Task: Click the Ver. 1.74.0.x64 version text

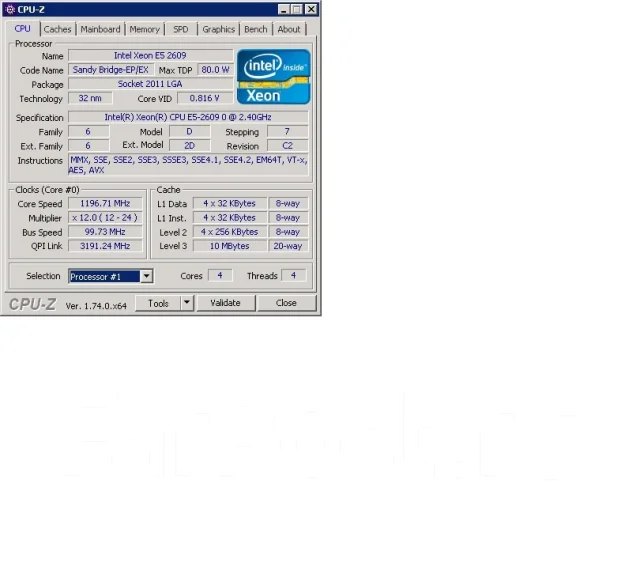Action: point(96,306)
